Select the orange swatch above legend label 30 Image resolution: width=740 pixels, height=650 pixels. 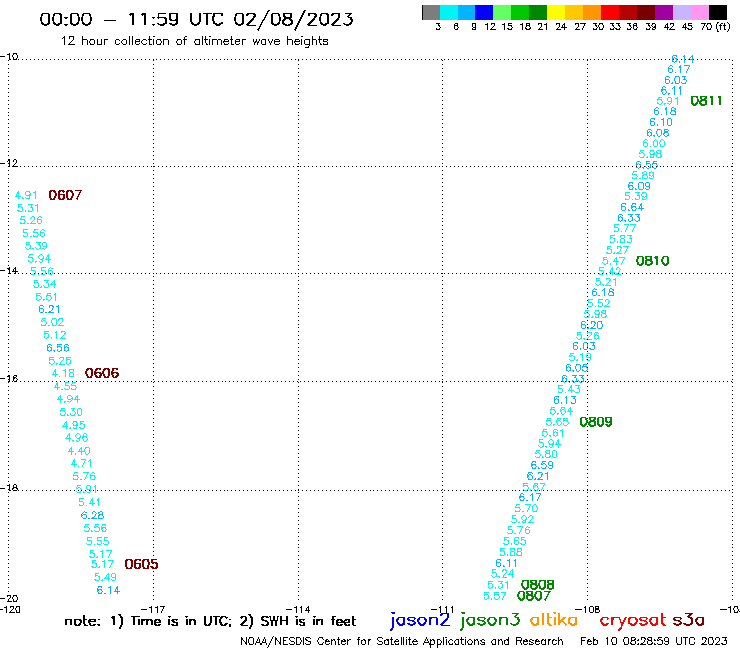point(592,12)
